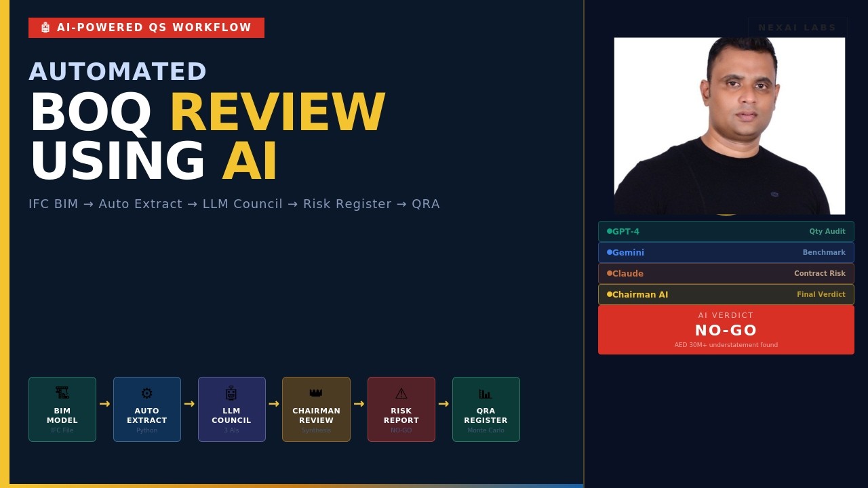
Task: Click the 'Python' caption under Auto Extract
Action: click(146, 430)
